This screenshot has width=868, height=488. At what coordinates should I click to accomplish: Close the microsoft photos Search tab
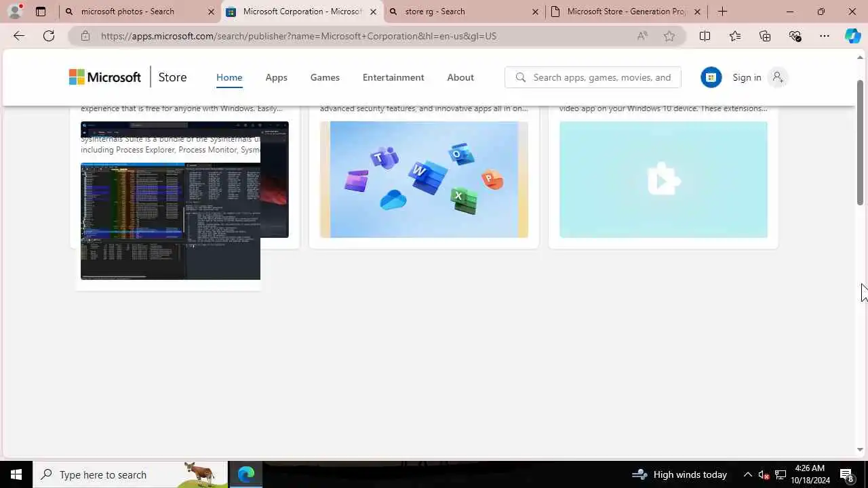(211, 12)
